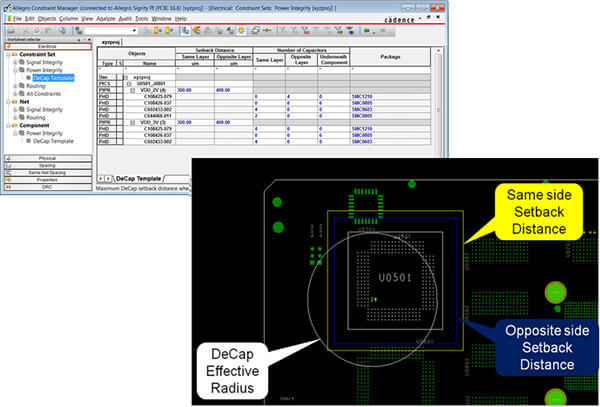
Task: Click the Package column header
Action: tap(390, 57)
